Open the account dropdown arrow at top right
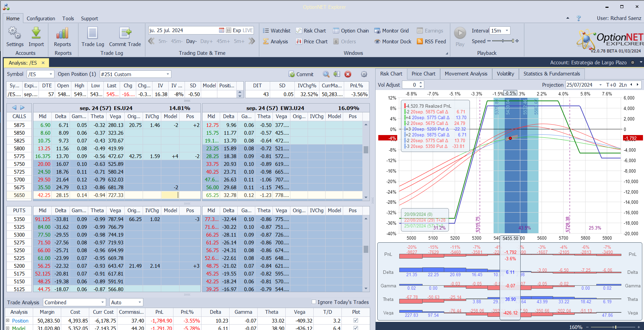 pos(641,63)
